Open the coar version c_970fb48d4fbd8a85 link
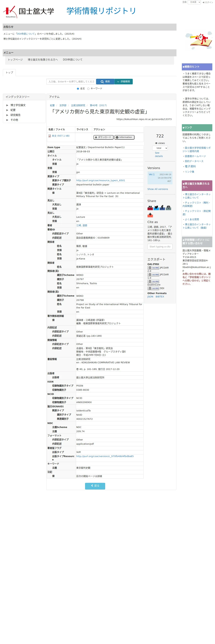This screenshot has height=644, width=215. pyautogui.click(x=105, y=456)
